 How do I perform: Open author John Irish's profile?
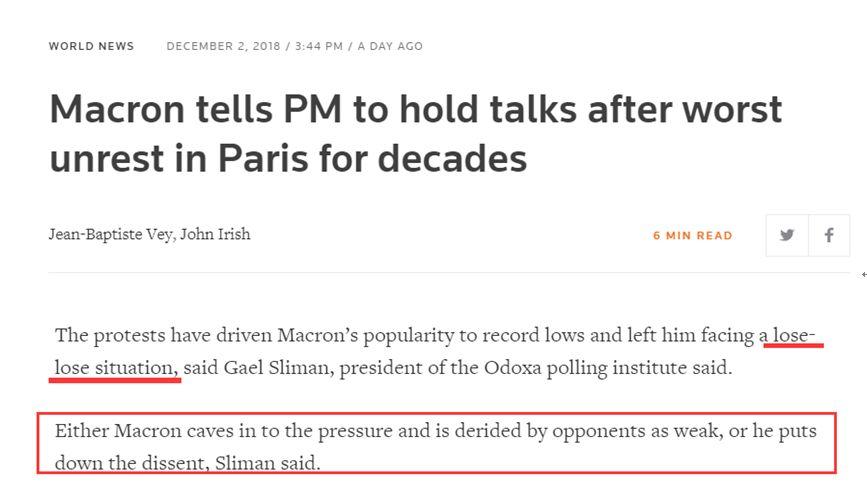coord(216,234)
